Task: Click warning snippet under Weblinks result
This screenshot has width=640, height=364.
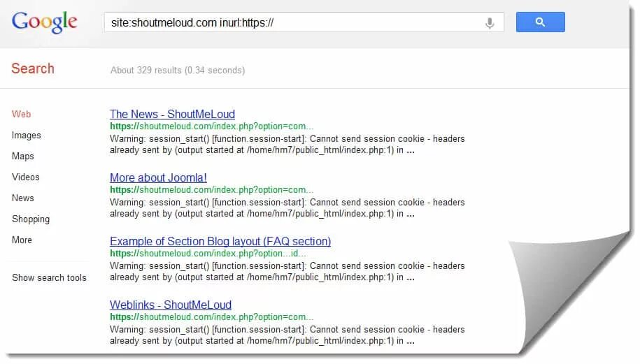Action: point(287,335)
